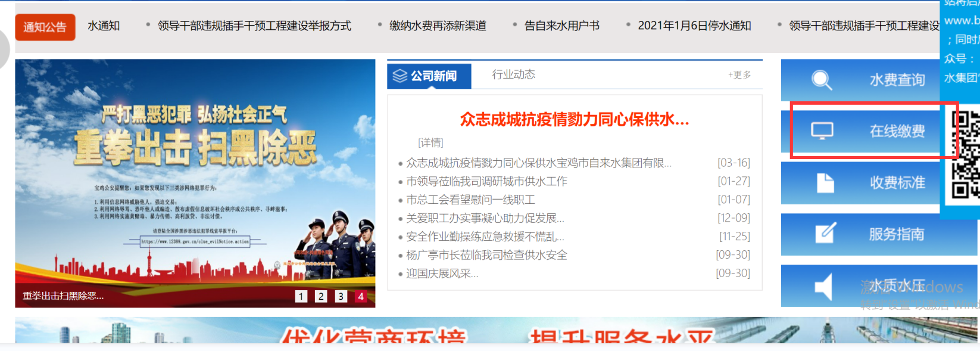Click the magnifier icon for 水费查询
Viewport: 980px width, 351px height.
tap(822, 80)
